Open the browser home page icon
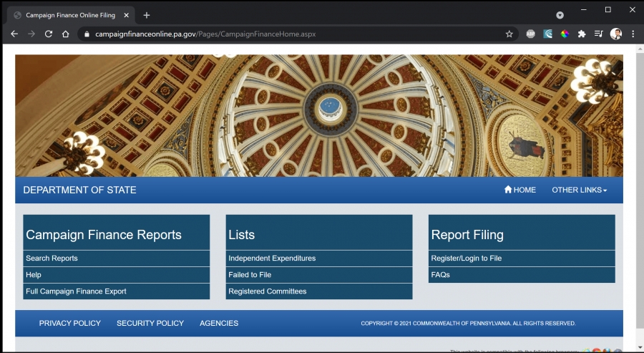This screenshot has height=353, width=644. (65, 34)
